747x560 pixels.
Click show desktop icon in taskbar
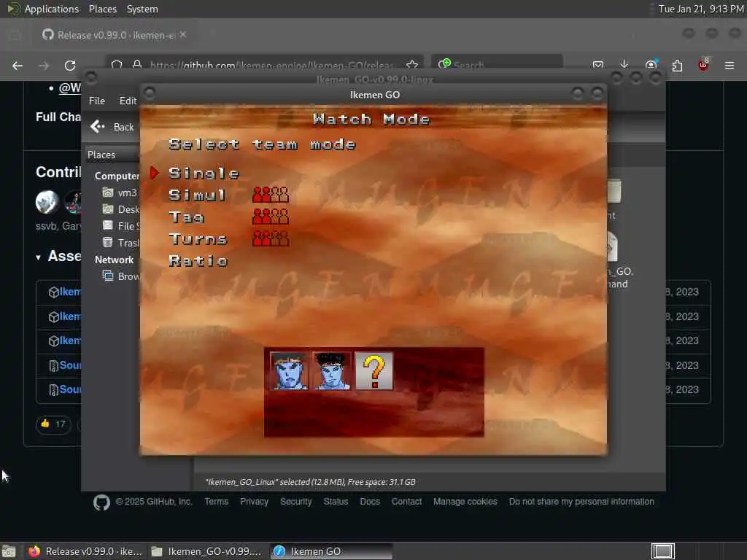[9, 551]
